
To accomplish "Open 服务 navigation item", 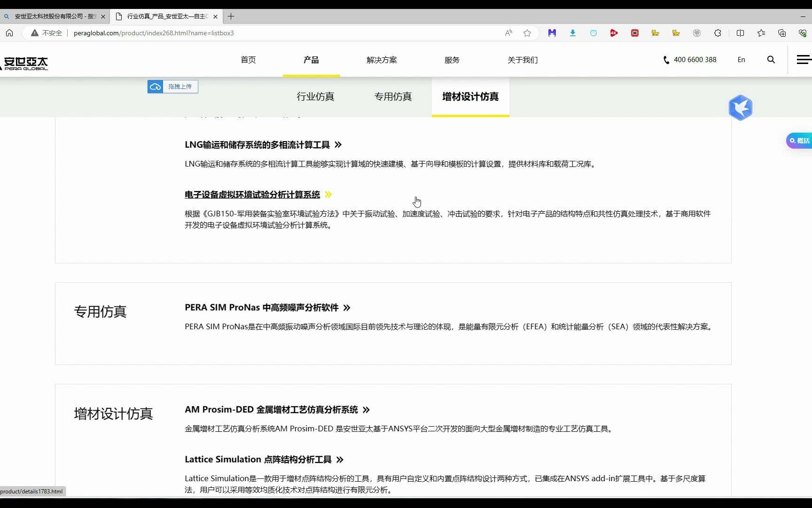I will click(x=452, y=60).
